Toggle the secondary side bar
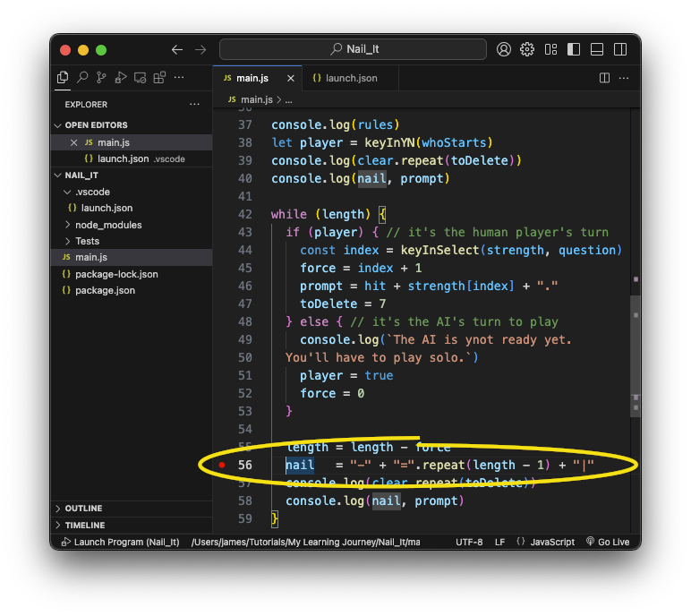Viewport: 691px width, 616px height. (620, 49)
